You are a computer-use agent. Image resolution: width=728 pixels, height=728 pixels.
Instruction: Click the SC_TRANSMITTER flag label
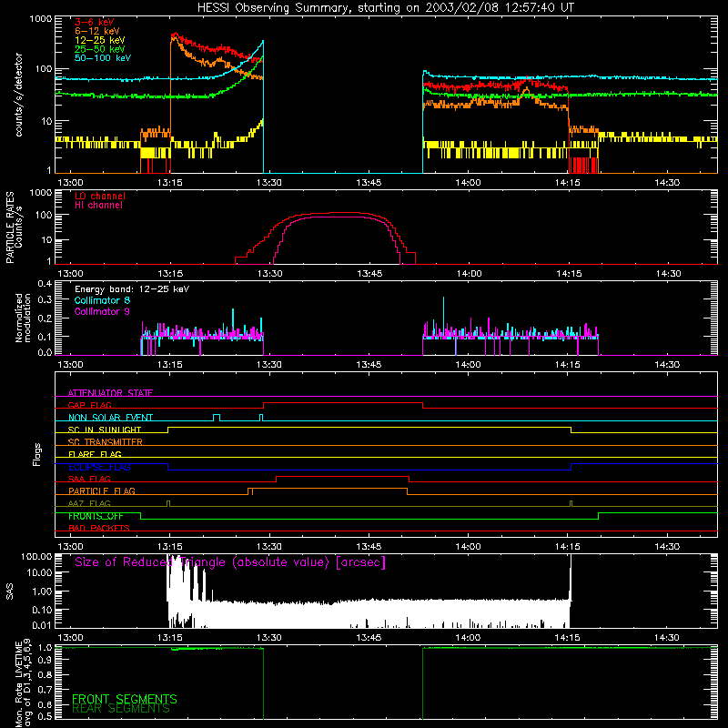pyautogui.click(x=106, y=442)
